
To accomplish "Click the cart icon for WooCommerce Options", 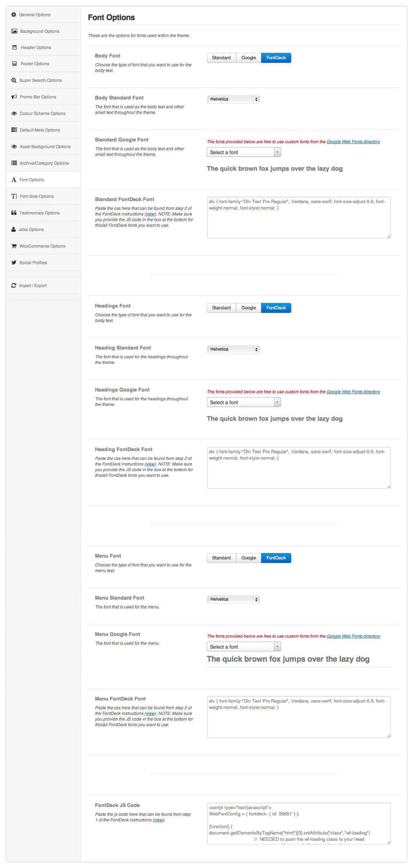I will [x=14, y=246].
